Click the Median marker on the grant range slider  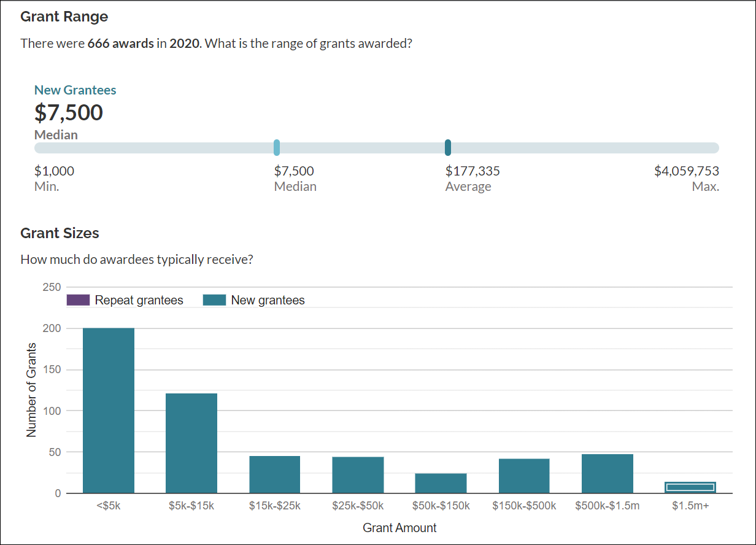click(277, 148)
